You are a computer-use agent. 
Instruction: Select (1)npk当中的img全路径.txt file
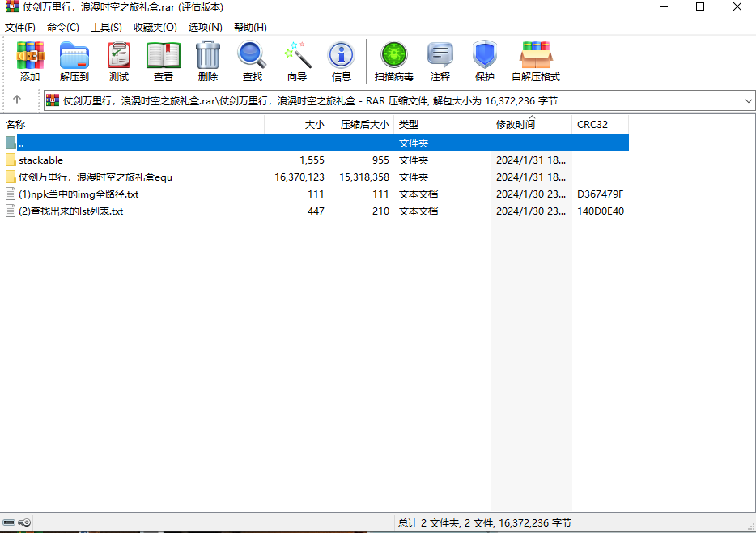(x=79, y=194)
